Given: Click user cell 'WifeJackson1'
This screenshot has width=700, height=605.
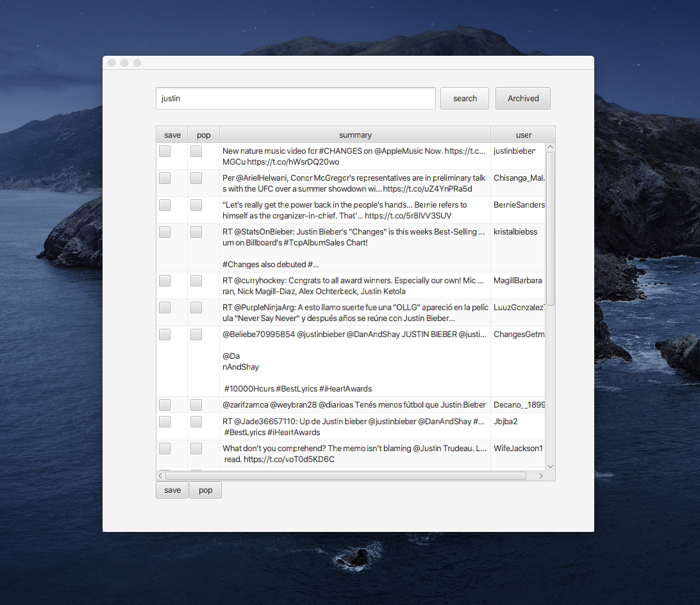Looking at the screenshot, I should click(x=518, y=454).
